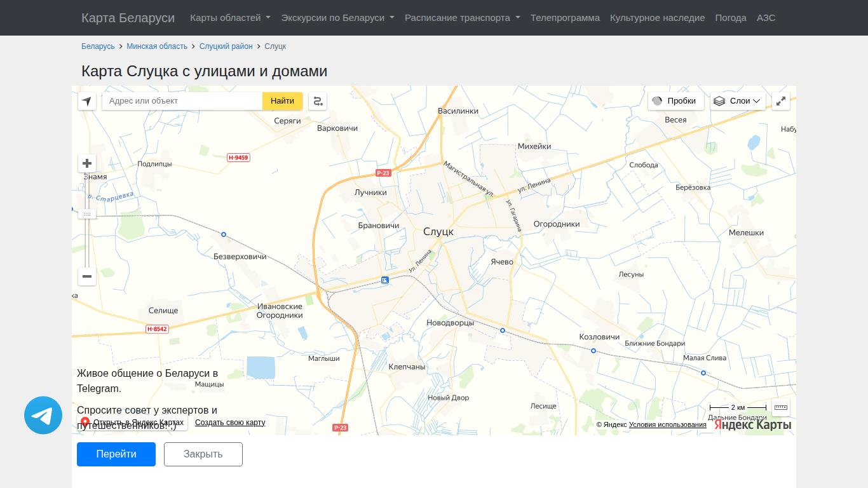Open the АЗС page
The width and height of the screenshot is (868, 488).
pos(766,18)
